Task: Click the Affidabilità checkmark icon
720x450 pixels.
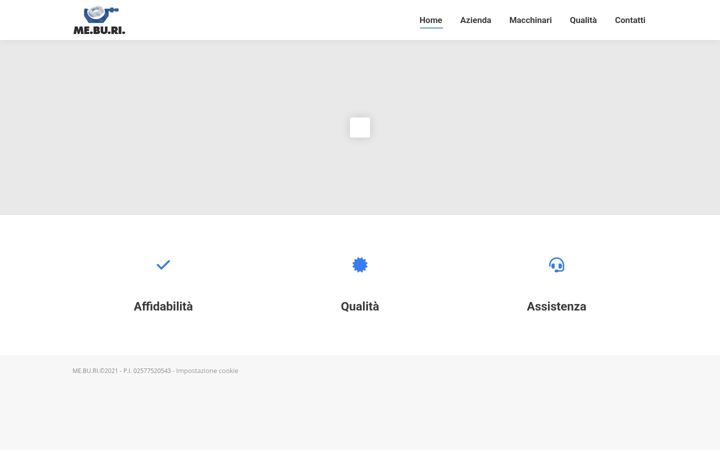Action: click(163, 265)
